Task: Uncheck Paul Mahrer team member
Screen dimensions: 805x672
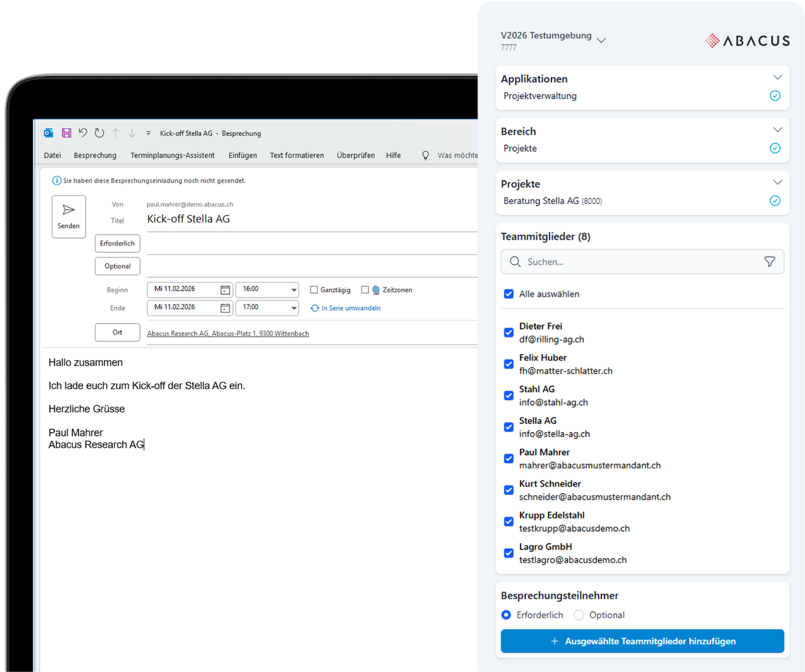Action: (x=509, y=458)
